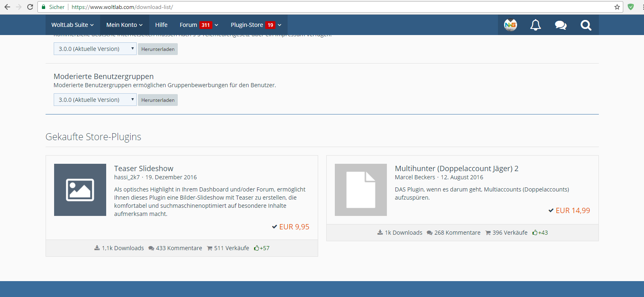The image size is (644, 297).
Task: Go back with browser back arrow
Action: click(7, 7)
